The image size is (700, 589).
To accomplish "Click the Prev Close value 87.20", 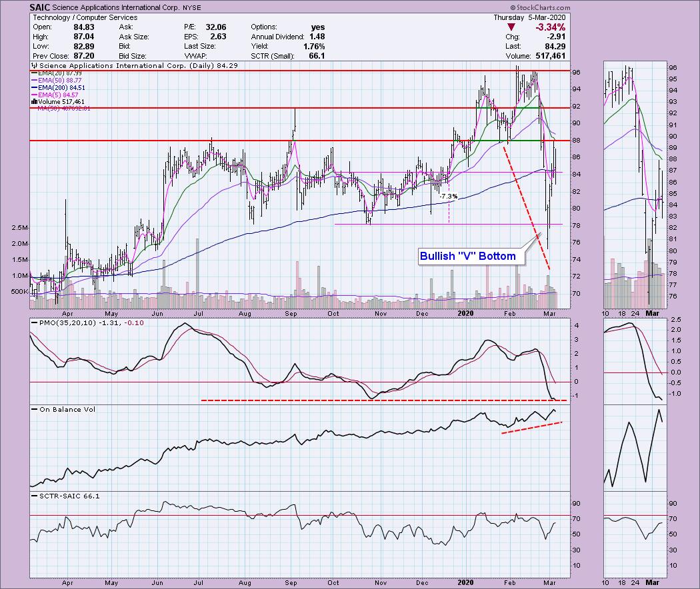I will (x=83, y=56).
